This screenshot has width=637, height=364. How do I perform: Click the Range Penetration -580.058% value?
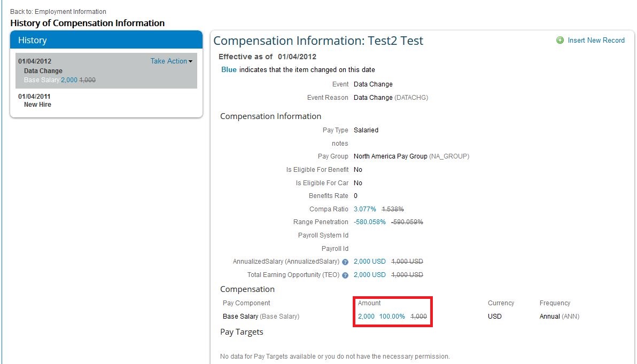click(369, 222)
